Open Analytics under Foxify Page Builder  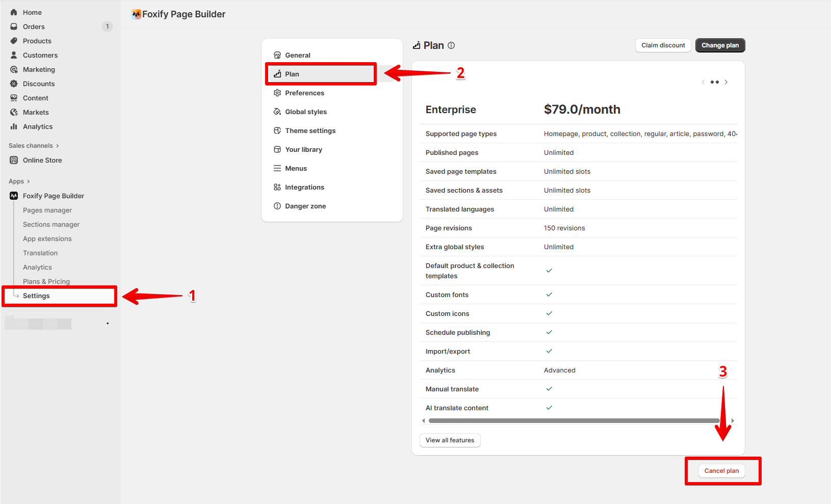click(x=37, y=267)
